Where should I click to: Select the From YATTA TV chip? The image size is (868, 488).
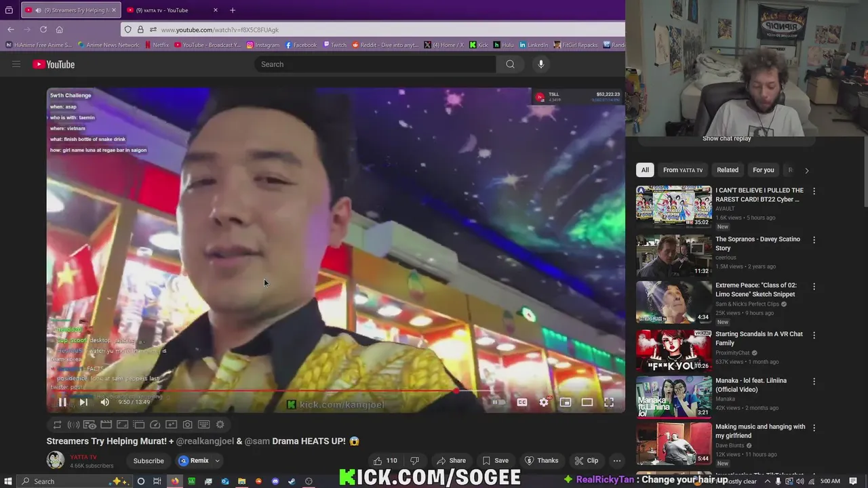(683, 170)
